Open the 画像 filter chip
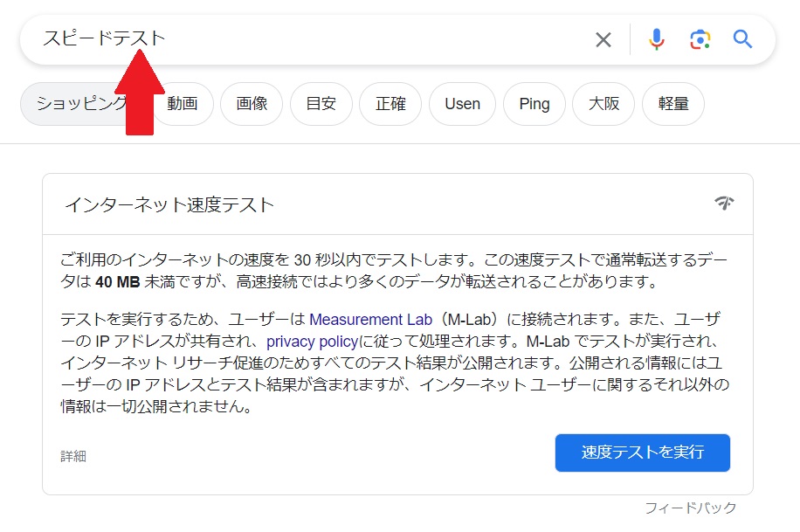The height and width of the screenshot is (532, 800). click(252, 104)
